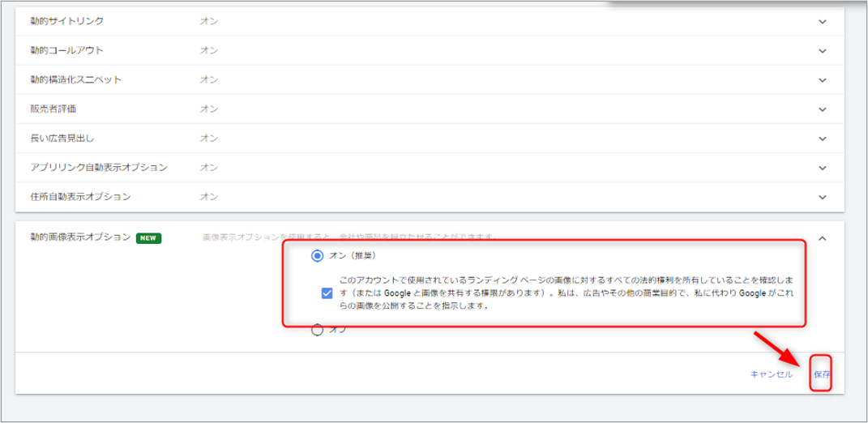Uncheck the legal rights confirmation checkbox

click(327, 293)
